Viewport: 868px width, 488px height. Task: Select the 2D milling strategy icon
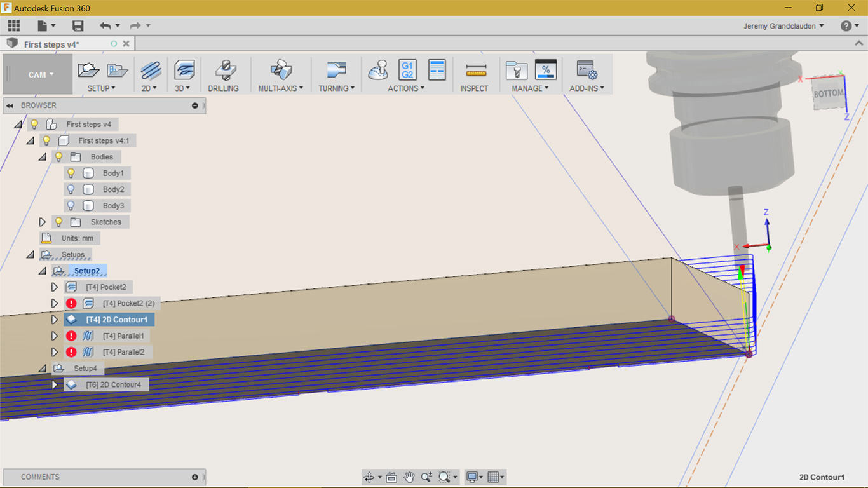tap(151, 70)
